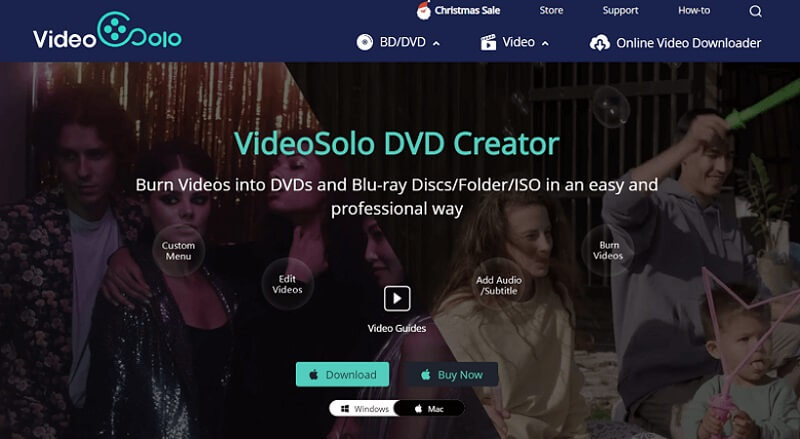The width and height of the screenshot is (800, 439).
Task: Switch platform to Windows
Action: [363, 408]
